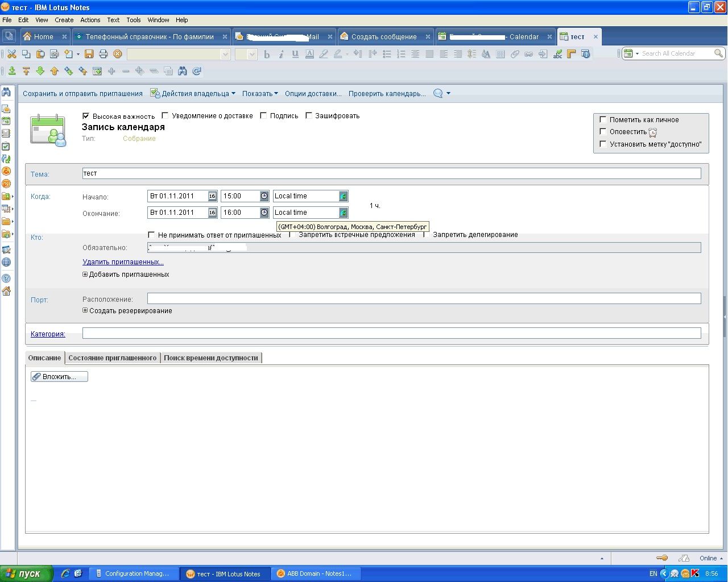Click the Save disk icon in toolbar
The width and height of the screenshot is (728, 582).
(89, 54)
